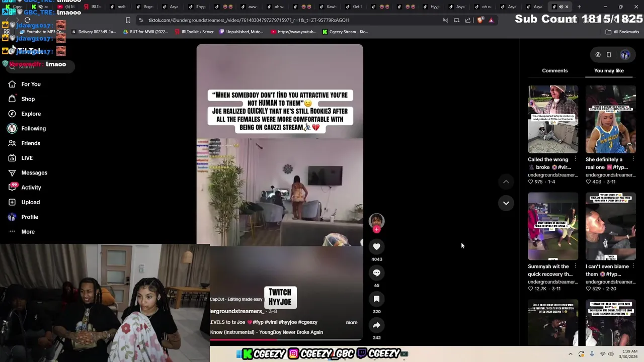Bookmark the video via the 320 favorites icon
This screenshot has height=362, width=644.
pyautogui.click(x=376, y=299)
